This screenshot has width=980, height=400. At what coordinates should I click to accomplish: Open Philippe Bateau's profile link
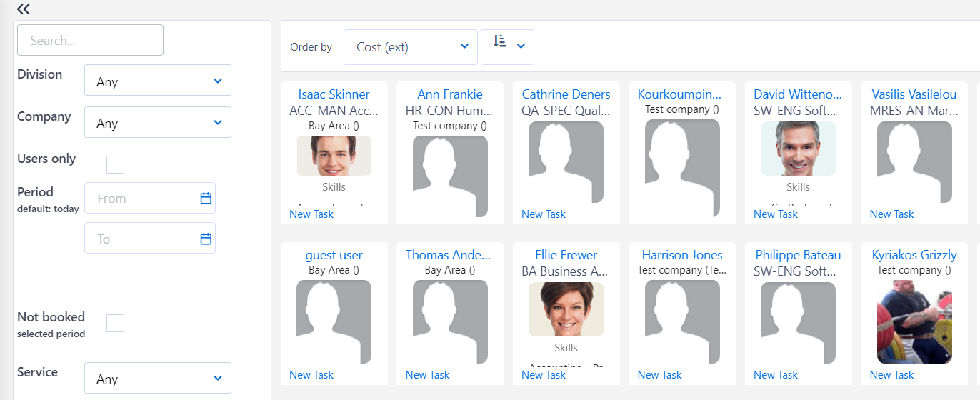(x=798, y=255)
